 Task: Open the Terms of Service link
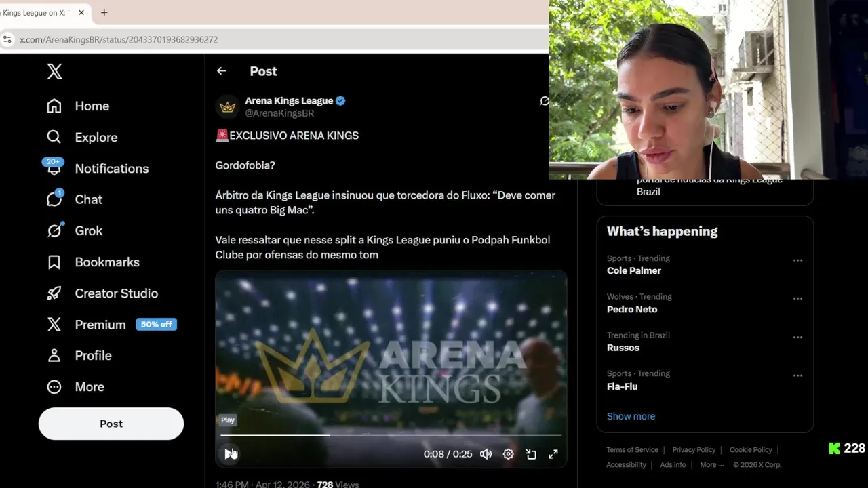pos(632,449)
